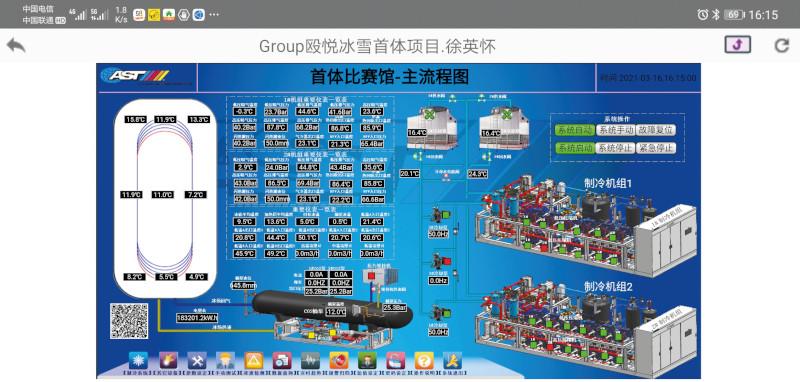Click the 8.2°C rink temperature

click(x=135, y=276)
